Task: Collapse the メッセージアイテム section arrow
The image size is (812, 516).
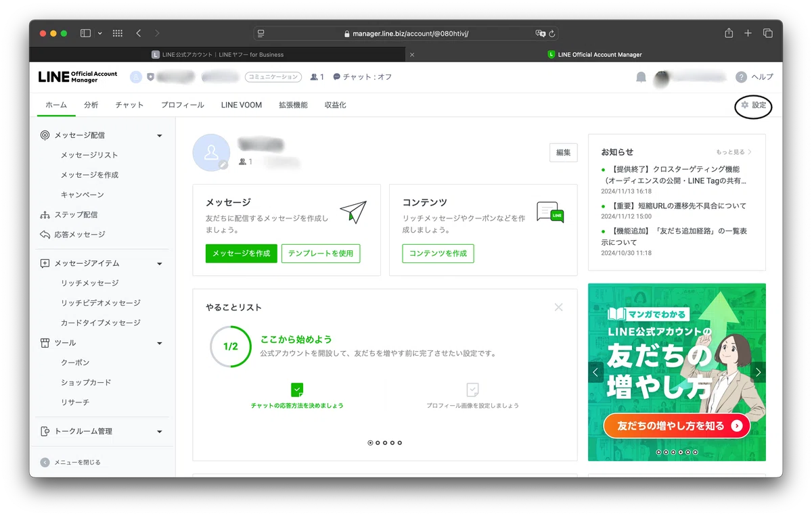Action: point(160,264)
